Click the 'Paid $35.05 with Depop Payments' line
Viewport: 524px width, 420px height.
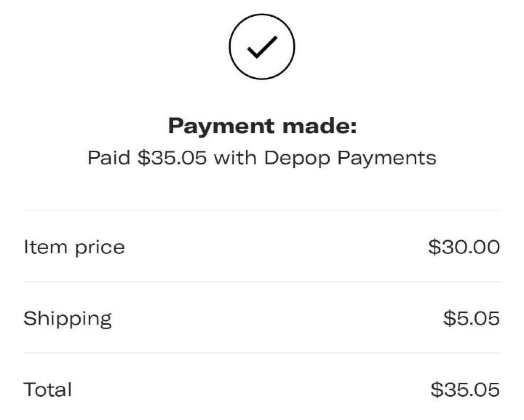(x=262, y=158)
